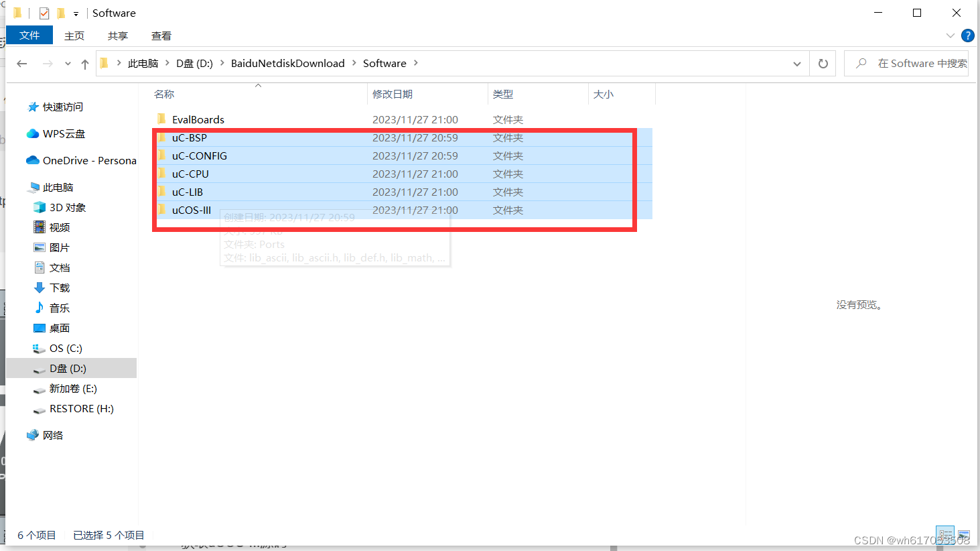Collapse the ribbon with the chevron
980x551 pixels.
(x=950, y=36)
